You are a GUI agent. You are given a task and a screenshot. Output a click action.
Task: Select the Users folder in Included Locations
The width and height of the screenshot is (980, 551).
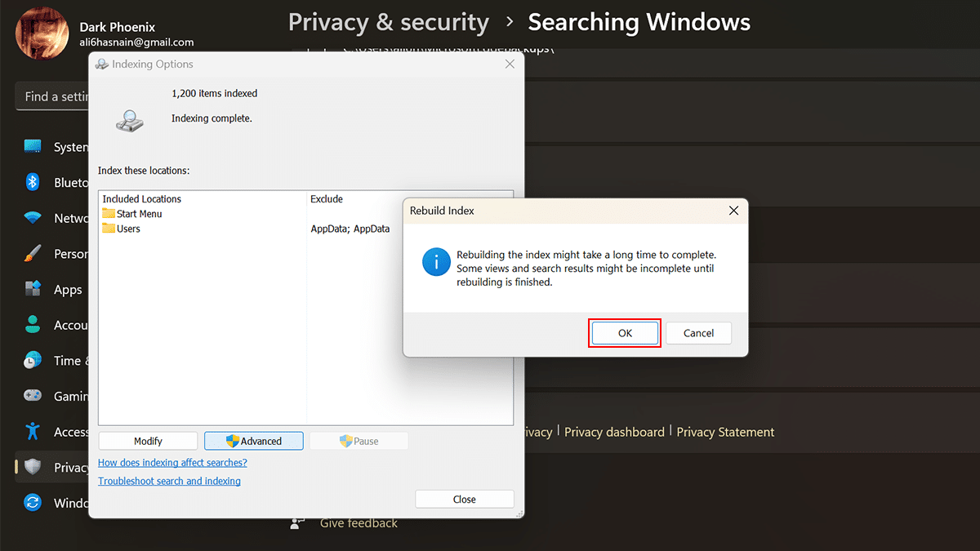tap(128, 229)
